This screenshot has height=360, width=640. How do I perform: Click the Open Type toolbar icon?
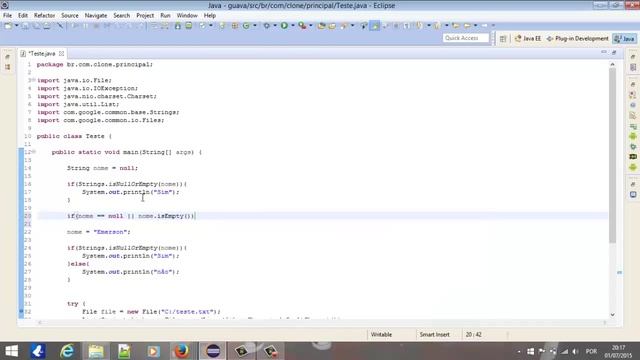coord(322,26)
